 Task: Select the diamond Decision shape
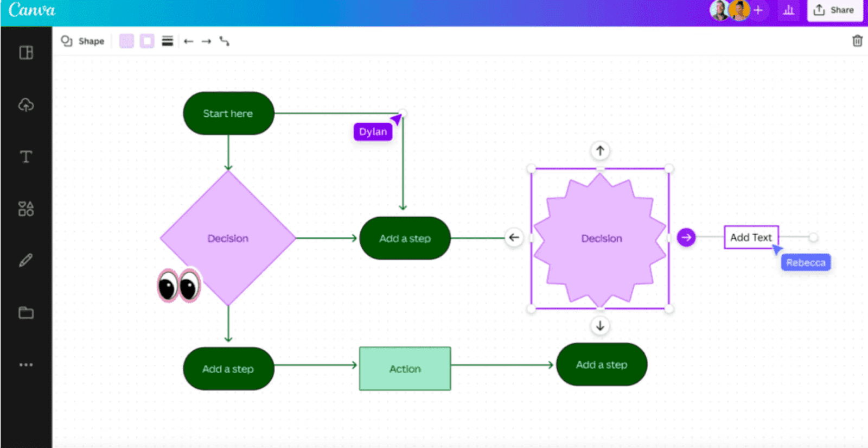click(x=228, y=238)
